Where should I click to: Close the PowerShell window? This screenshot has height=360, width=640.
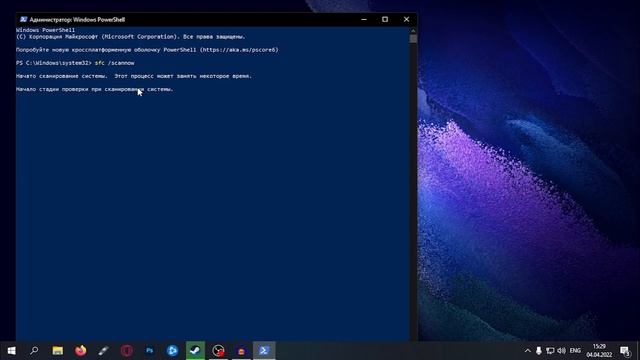coord(406,19)
